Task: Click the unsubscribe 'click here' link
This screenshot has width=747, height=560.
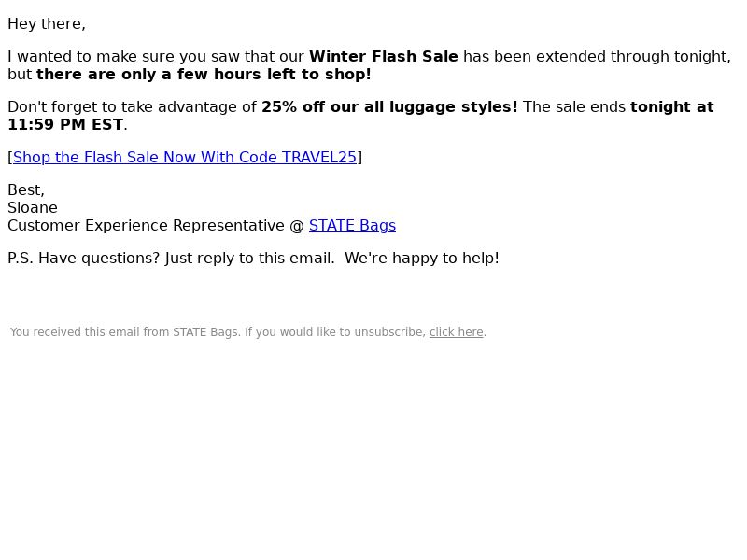Action: pos(456,332)
